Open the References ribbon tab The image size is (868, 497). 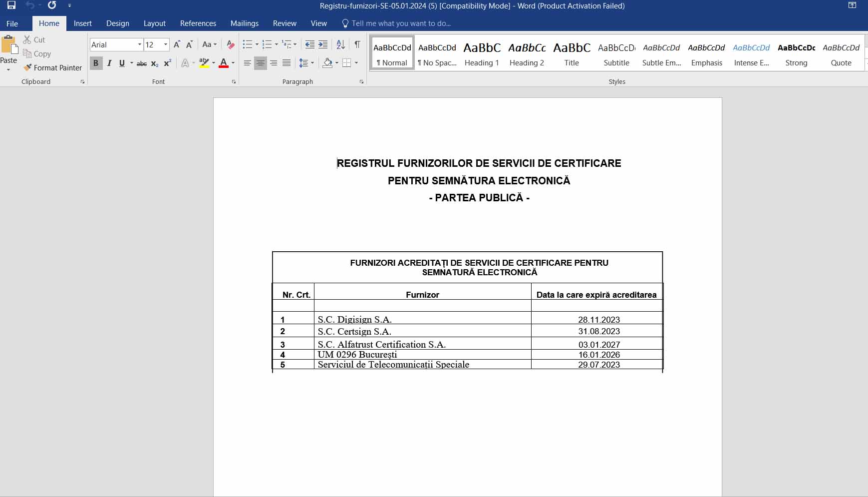point(198,23)
